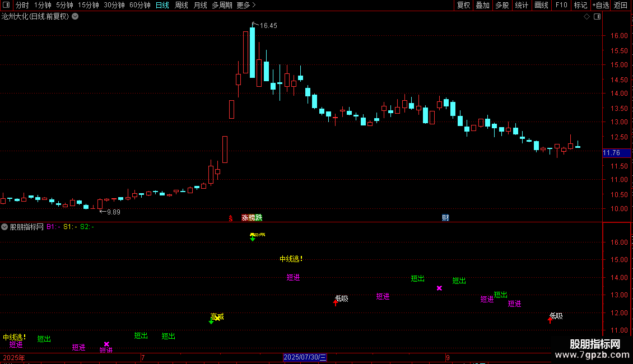Click the 复权 button

point(463,5)
